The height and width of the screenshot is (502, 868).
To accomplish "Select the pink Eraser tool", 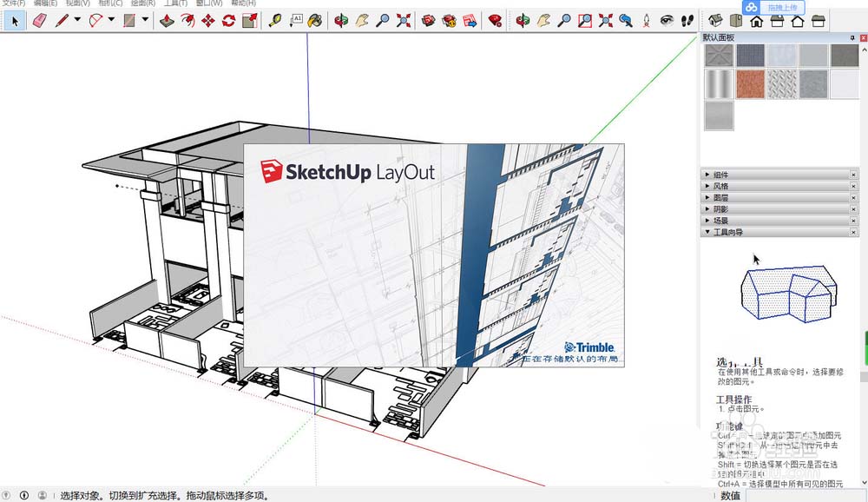I will (40, 21).
